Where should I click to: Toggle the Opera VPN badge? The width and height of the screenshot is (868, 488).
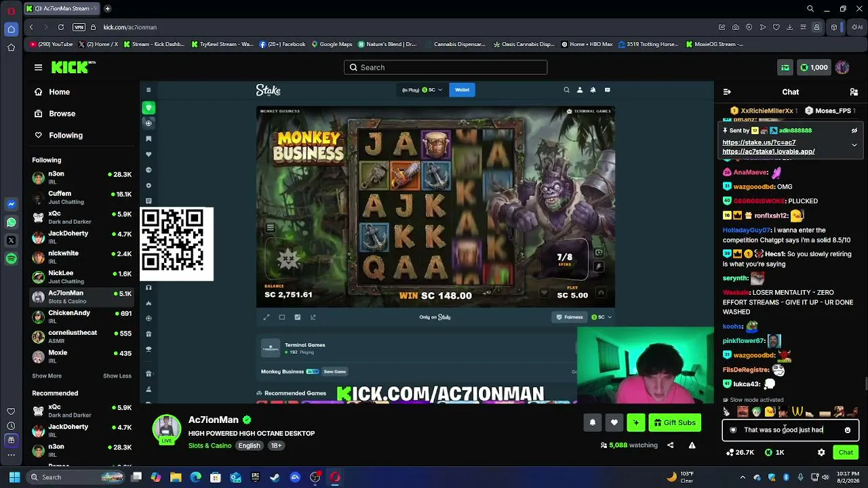79,27
